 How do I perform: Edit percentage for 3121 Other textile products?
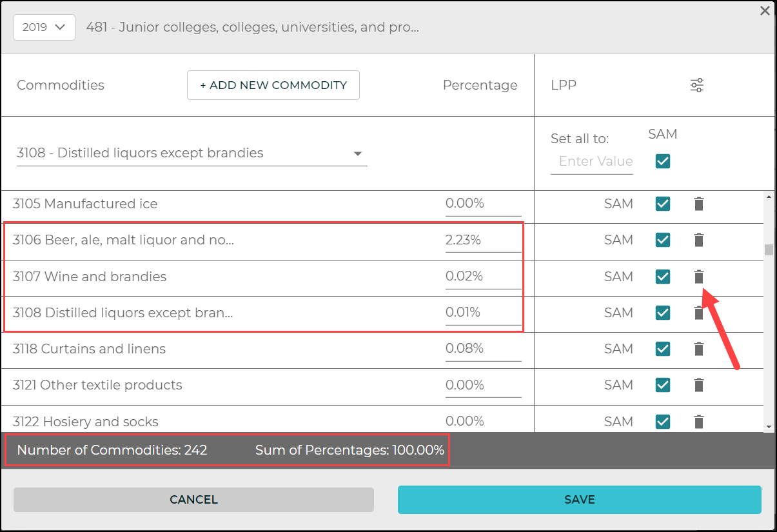(x=484, y=385)
